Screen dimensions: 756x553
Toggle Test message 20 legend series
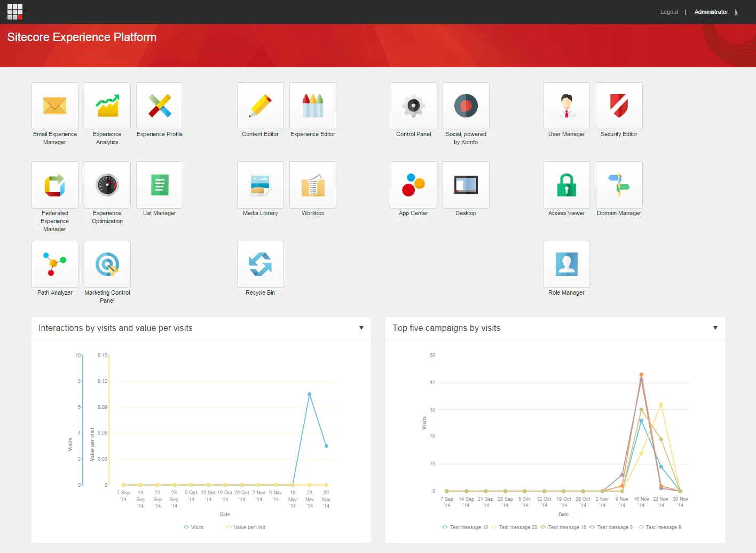[x=514, y=527]
